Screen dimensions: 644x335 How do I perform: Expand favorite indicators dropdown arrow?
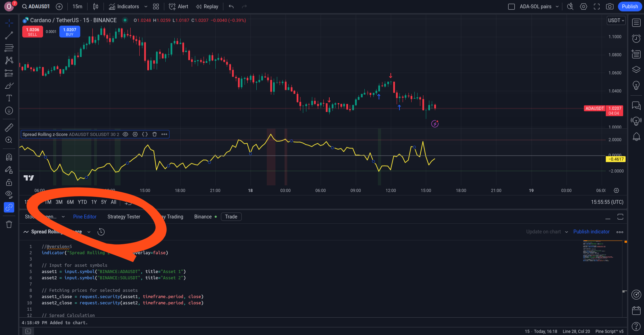(x=146, y=7)
